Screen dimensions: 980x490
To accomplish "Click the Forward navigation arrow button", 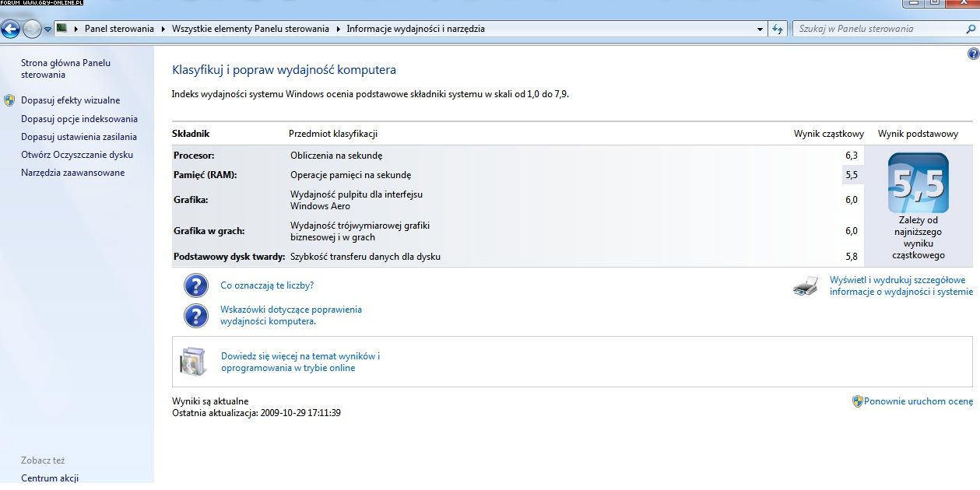I will (x=32, y=30).
